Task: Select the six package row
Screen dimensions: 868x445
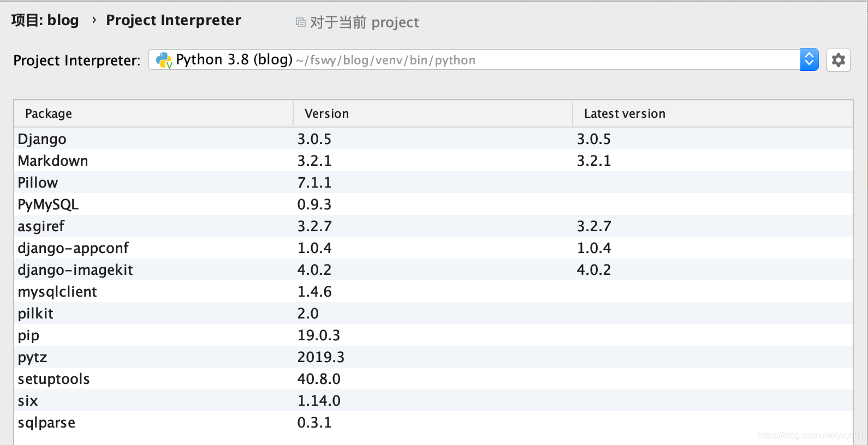Action: pyautogui.click(x=433, y=400)
